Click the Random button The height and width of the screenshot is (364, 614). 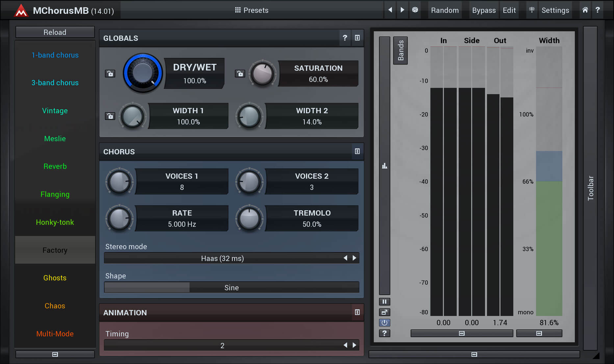pos(445,10)
